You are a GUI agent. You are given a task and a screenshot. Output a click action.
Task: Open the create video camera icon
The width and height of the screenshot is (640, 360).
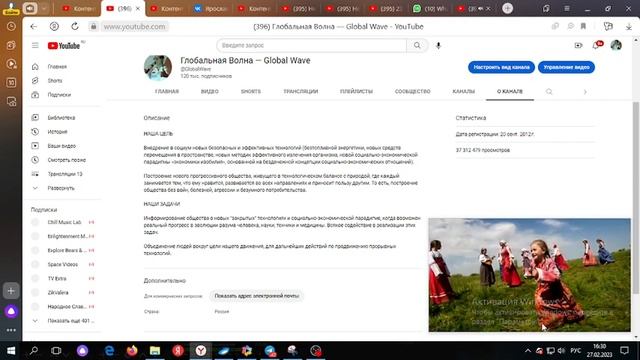tap(578, 45)
